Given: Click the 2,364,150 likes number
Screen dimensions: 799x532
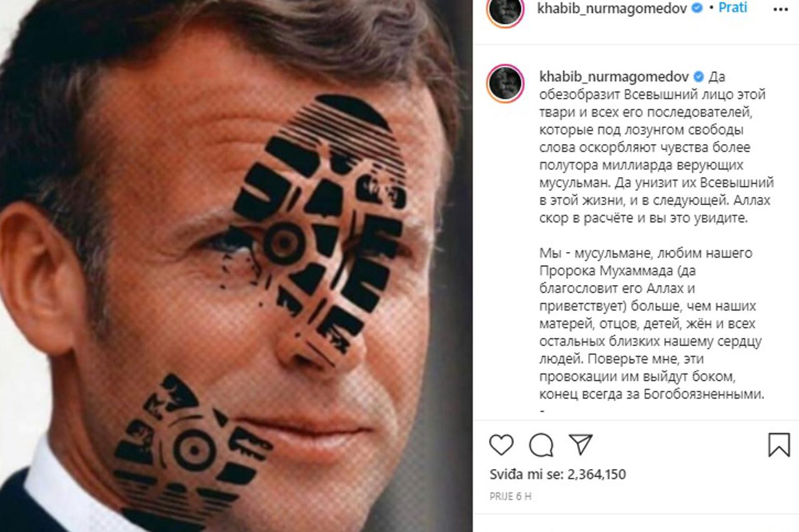Looking at the screenshot, I should tap(597, 474).
